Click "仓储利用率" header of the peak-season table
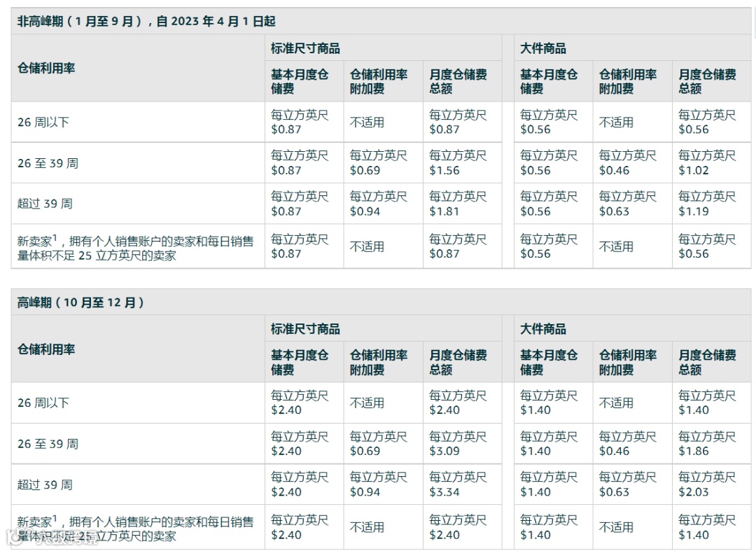 pyautogui.click(x=46, y=349)
